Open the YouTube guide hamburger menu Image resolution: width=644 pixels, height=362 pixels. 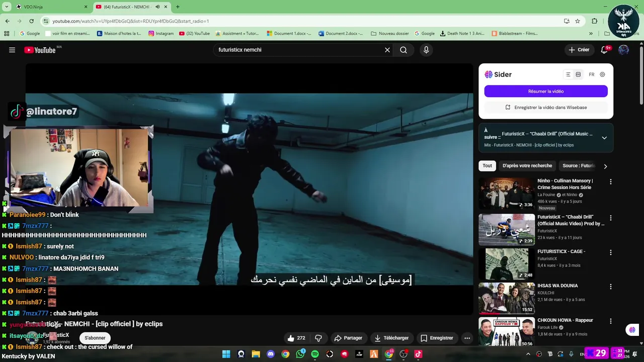[x=12, y=50]
